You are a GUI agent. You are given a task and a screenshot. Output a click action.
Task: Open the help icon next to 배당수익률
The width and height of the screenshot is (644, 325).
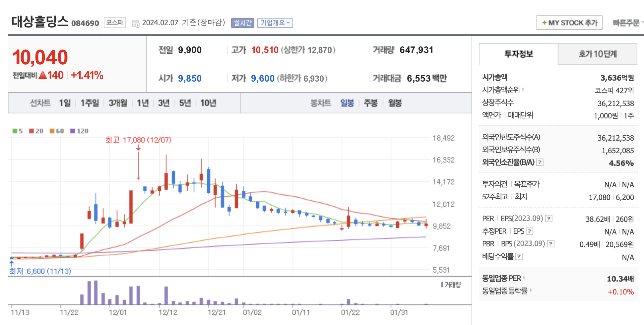click(x=519, y=257)
